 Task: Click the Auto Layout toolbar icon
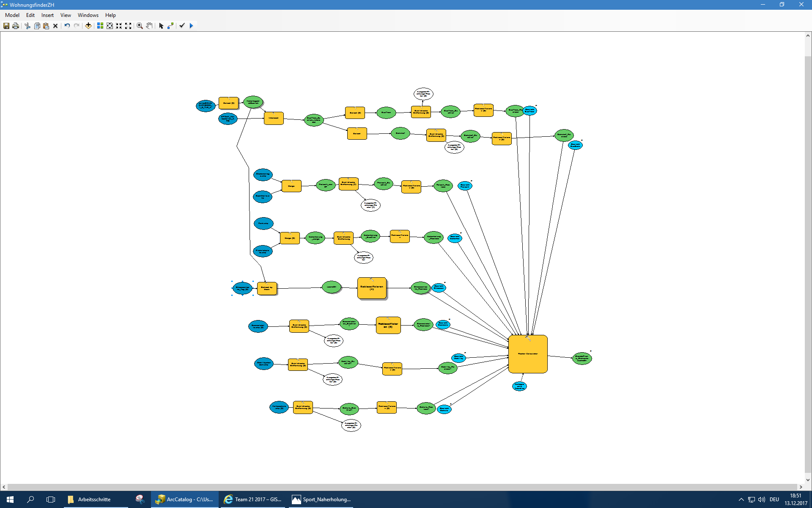point(100,26)
